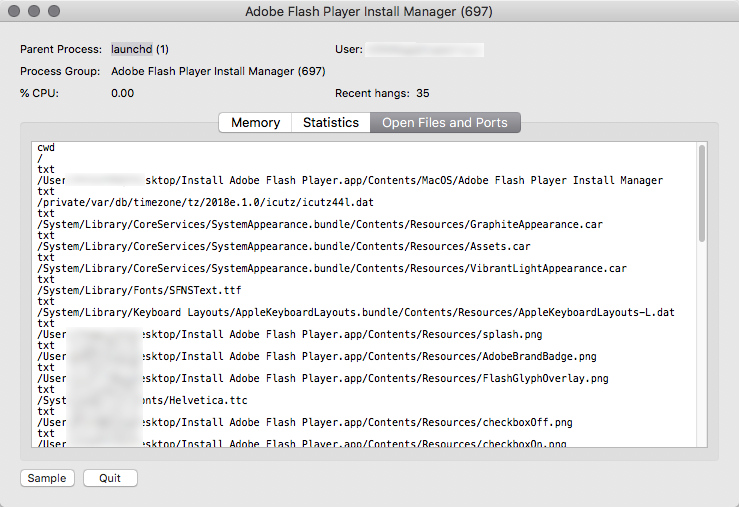The image size is (739, 507).
Task: Select the VibrantLightAppearance.car path line
Action: pos(332,269)
